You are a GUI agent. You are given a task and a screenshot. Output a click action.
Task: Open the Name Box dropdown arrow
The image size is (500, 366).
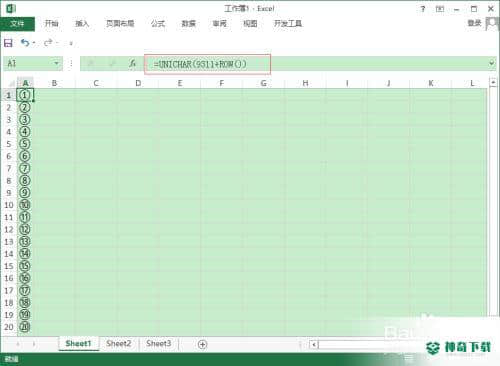[56, 63]
